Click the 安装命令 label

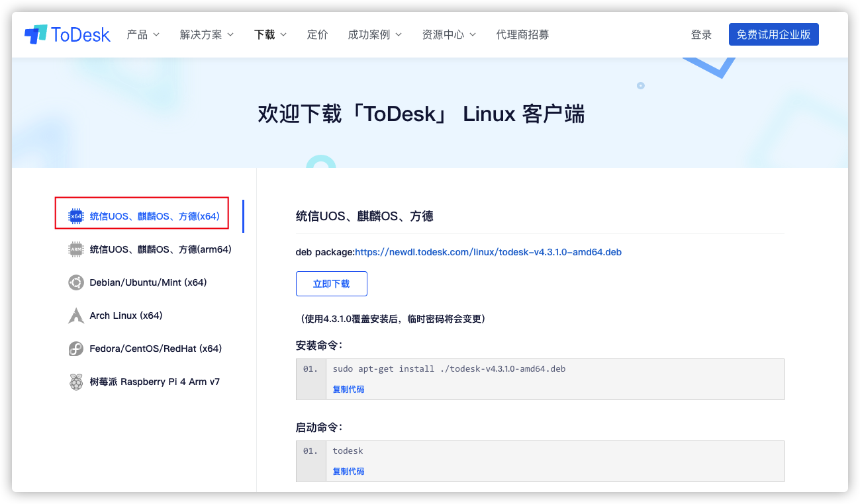tap(319, 345)
